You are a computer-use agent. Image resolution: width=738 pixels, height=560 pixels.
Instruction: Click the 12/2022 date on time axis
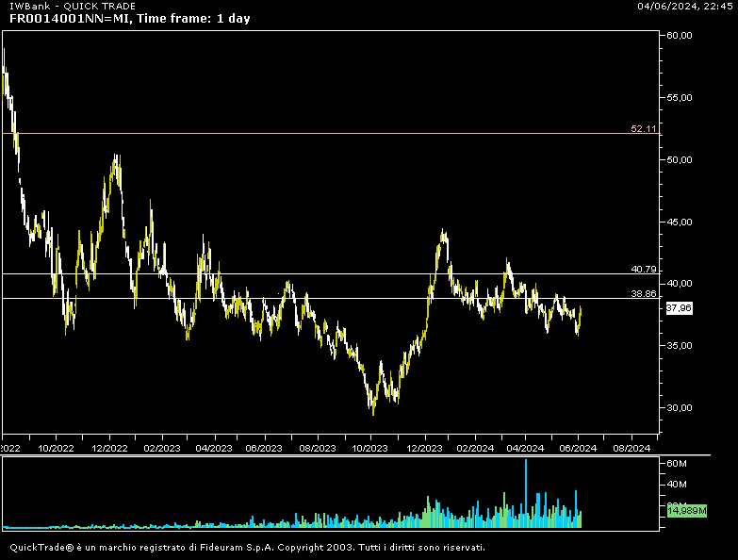[x=110, y=449]
